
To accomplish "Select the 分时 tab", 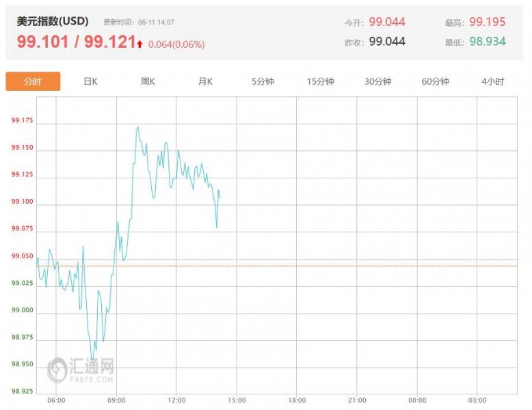I will coord(33,81).
